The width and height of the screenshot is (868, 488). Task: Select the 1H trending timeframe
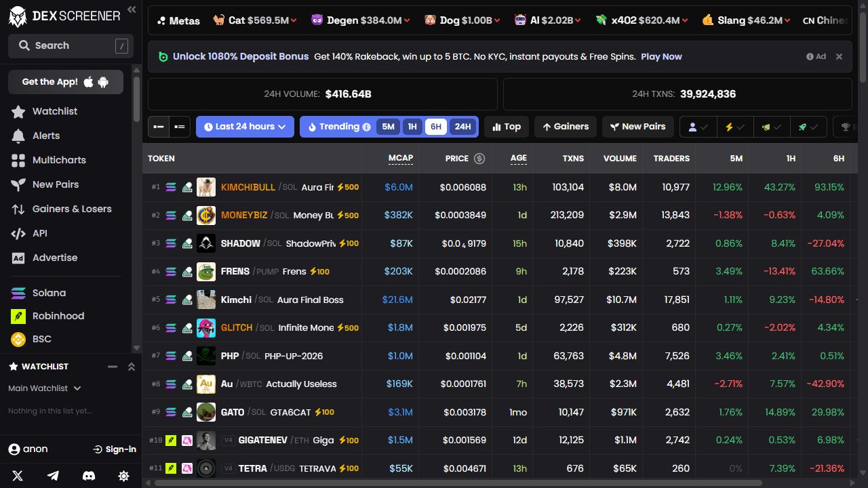click(412, 127)
